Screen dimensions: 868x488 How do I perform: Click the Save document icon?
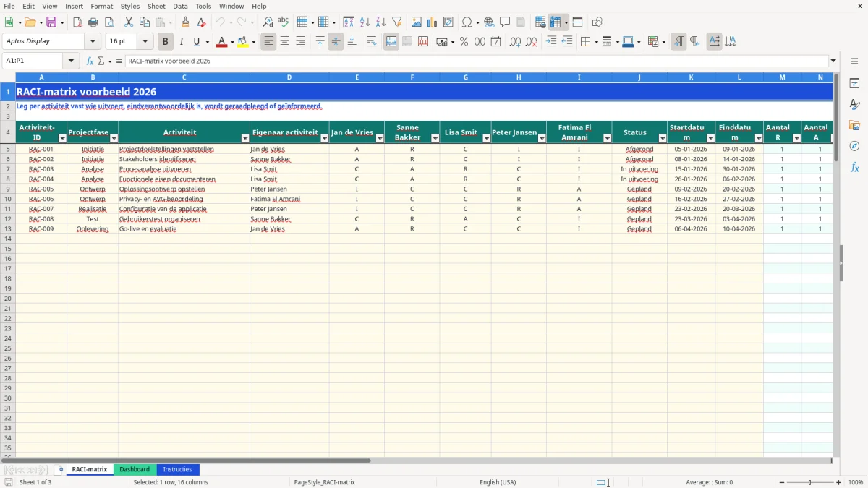(x=51, y=22)
